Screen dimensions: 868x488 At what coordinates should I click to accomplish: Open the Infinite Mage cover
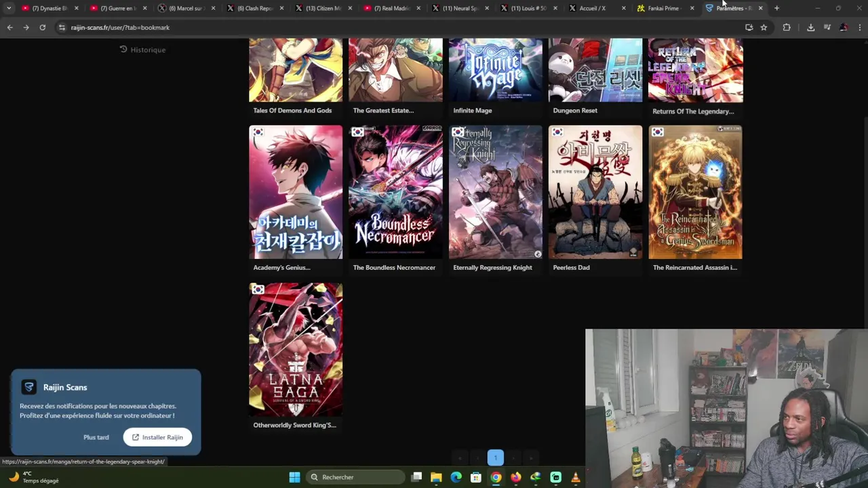click(496, 70)
